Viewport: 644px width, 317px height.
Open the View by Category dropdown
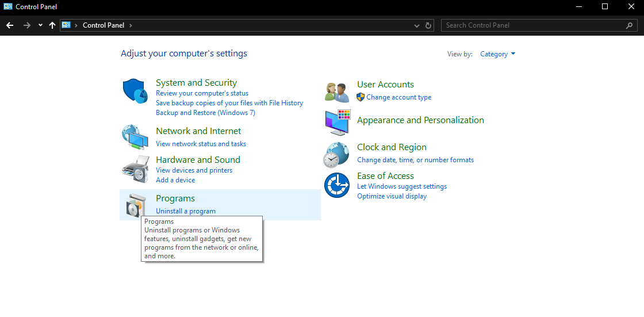tap(498, 54)
